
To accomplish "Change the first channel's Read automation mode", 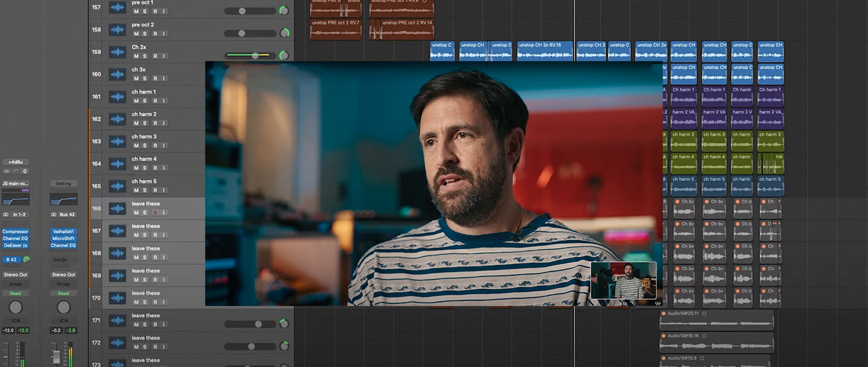I will pyautogui.click(x=15, y=293).
